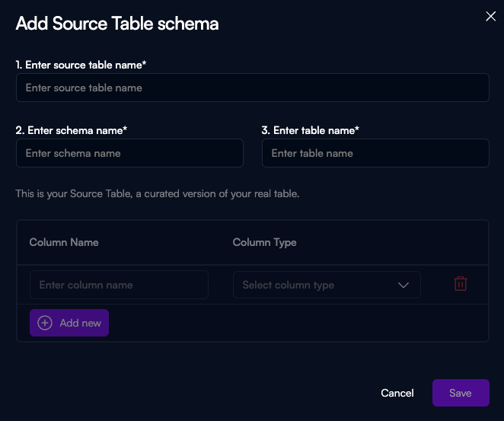This screenshot has width=504, height=421.
Task: Click the required asterisk after '3. Enter table name'
Action: click(357, 129)
